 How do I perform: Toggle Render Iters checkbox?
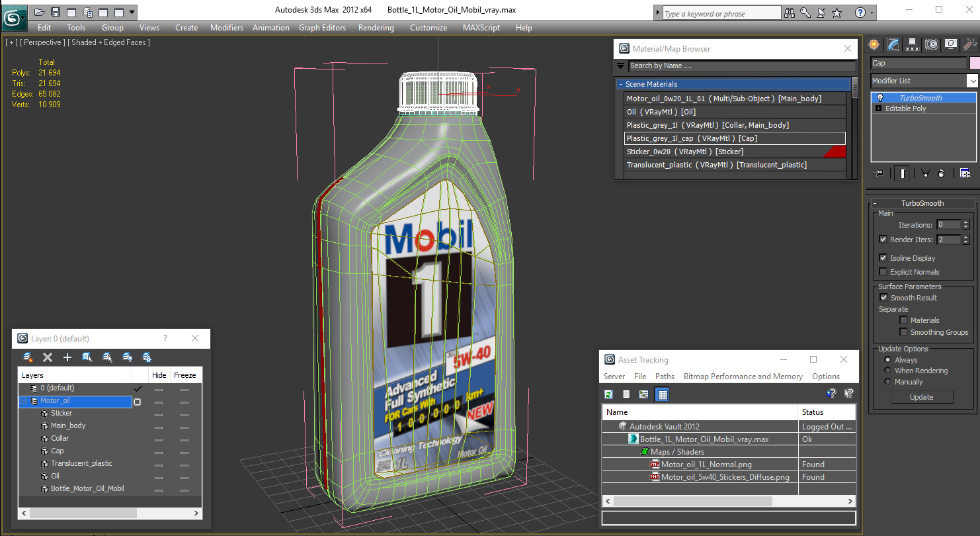pyautogui.click(x=883, y=240)
